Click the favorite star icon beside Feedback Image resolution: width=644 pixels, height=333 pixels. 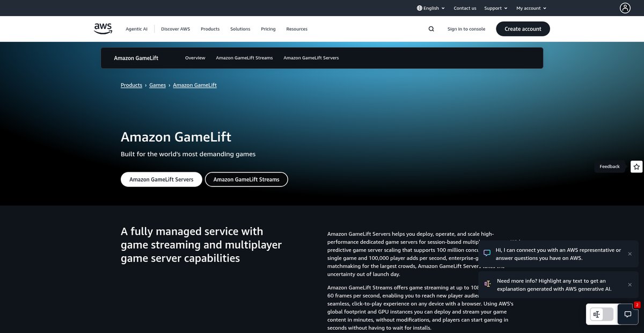click(x=636, y=166)
